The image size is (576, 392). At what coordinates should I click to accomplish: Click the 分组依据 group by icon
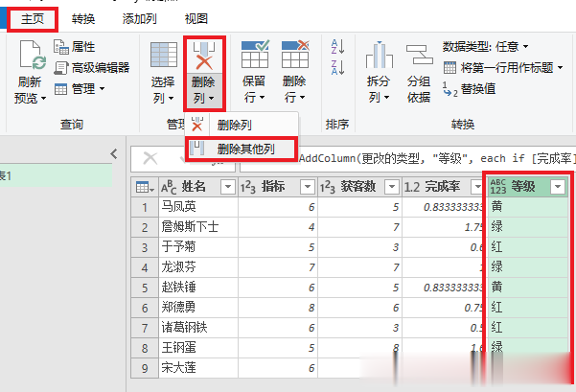(x=419, y=55)
